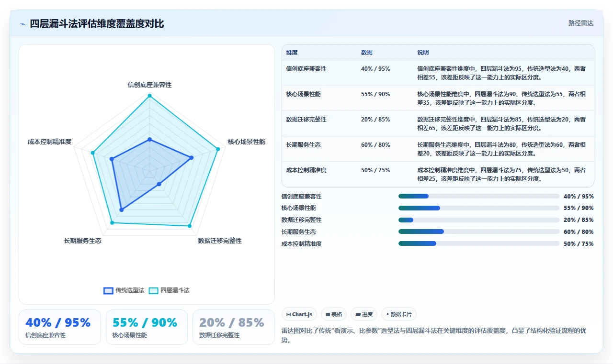The height and width of the screenshot is (364, 613).
Task: Click 核心场景性能 in the table's second row
Action: point(303,94)
